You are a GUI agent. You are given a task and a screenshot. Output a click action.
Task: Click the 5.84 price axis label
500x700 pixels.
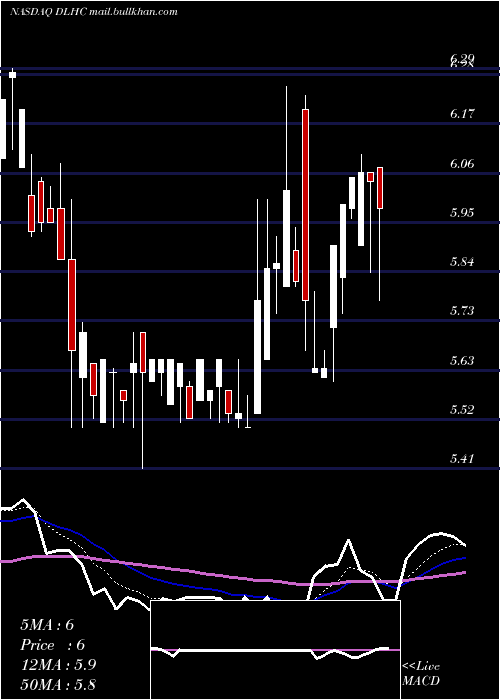(x=462, y=261)
